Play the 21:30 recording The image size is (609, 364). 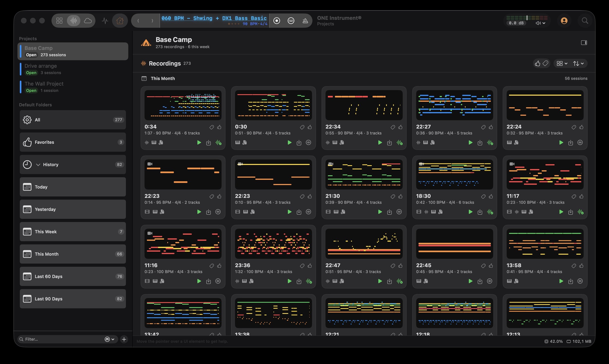tap(380, 212)
